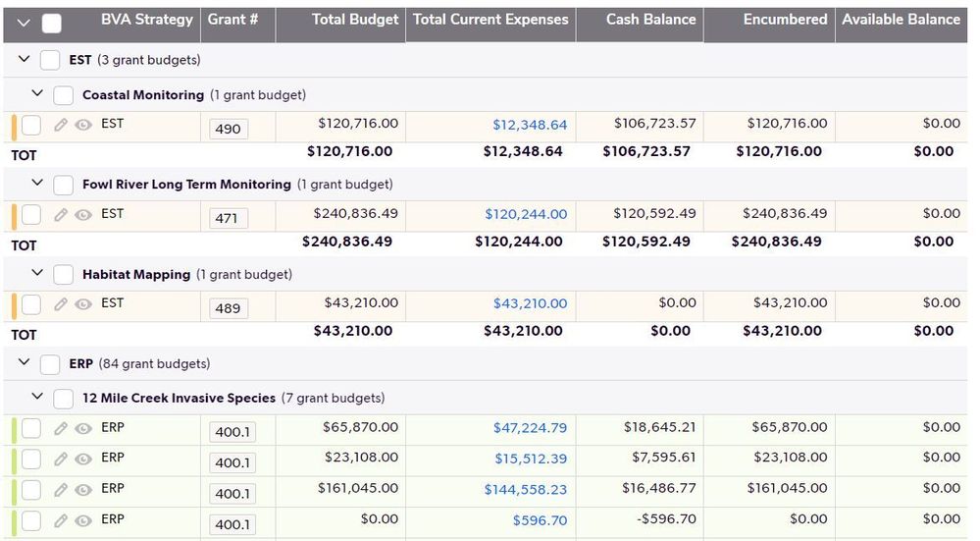
Task: Click the eye view icon for grant 471
Action: 83,215
